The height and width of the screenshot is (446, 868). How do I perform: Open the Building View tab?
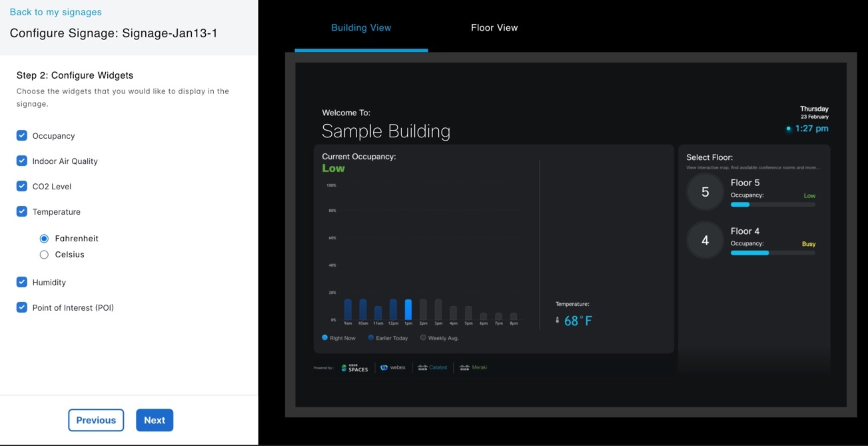(361, 28)
